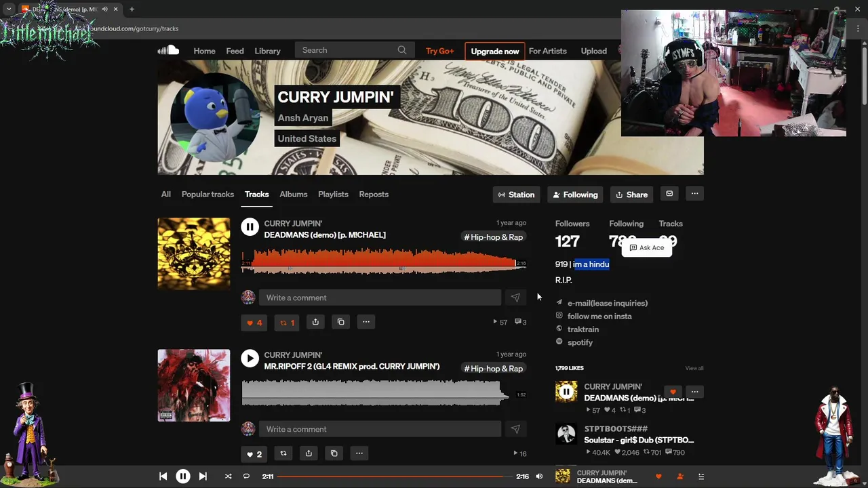Seek on bottom player progress bar
The image size is (868, 488).
click(394, 476)
